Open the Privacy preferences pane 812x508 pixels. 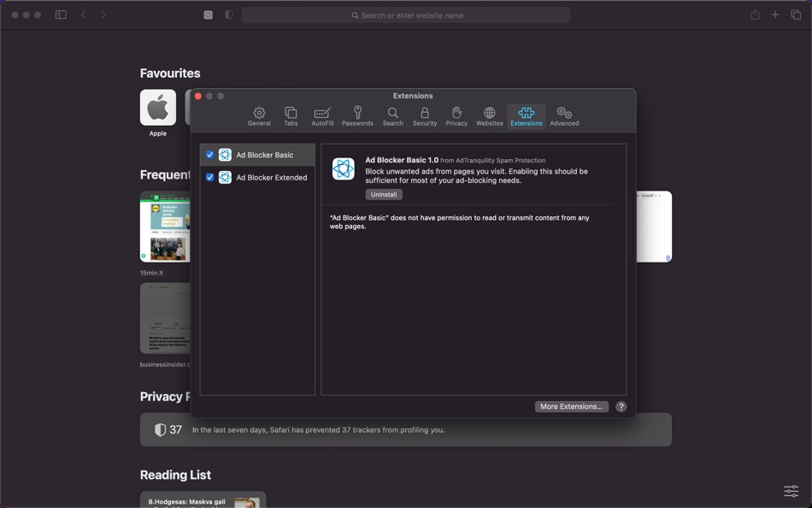click(x=456, y=116)
